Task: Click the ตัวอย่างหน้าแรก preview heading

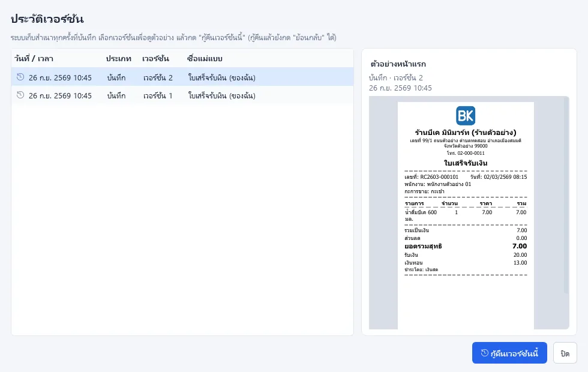Action: 398,64
